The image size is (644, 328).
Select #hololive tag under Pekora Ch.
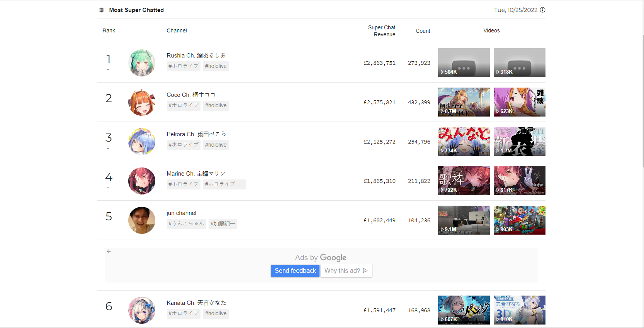[216, 145]
